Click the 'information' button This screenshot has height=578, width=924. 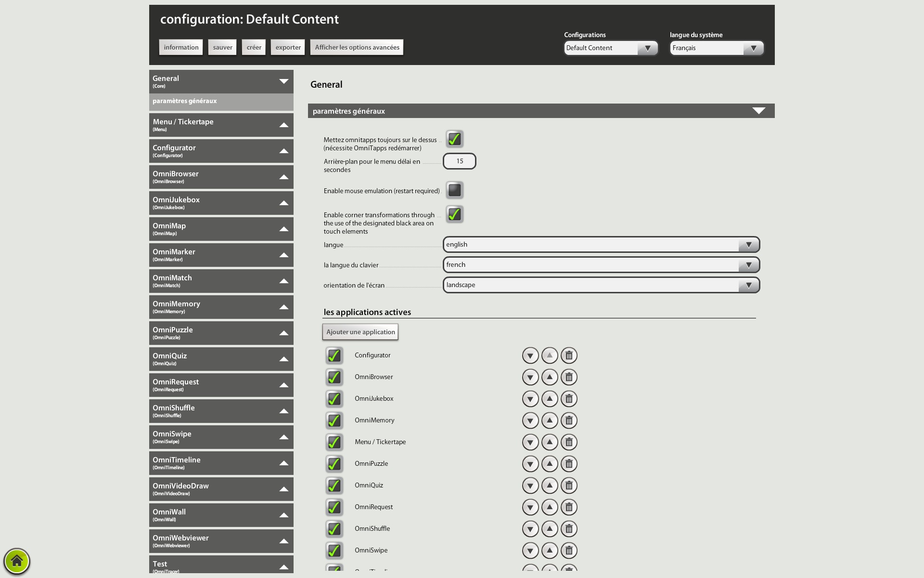pos(181,47)
